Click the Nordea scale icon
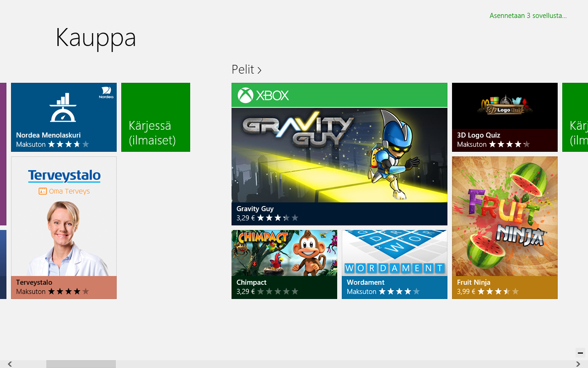Image resolution: width=588 pixels, height=368 pixels. 63,107
